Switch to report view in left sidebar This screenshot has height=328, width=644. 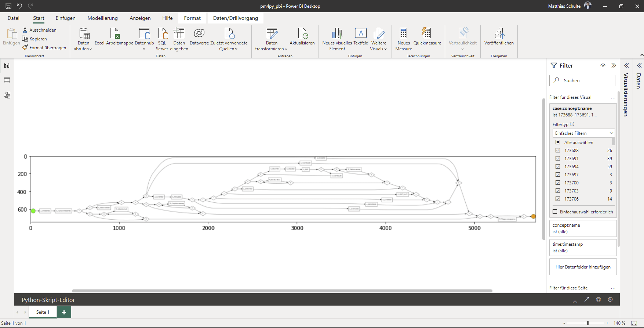(x=7, y=66)
